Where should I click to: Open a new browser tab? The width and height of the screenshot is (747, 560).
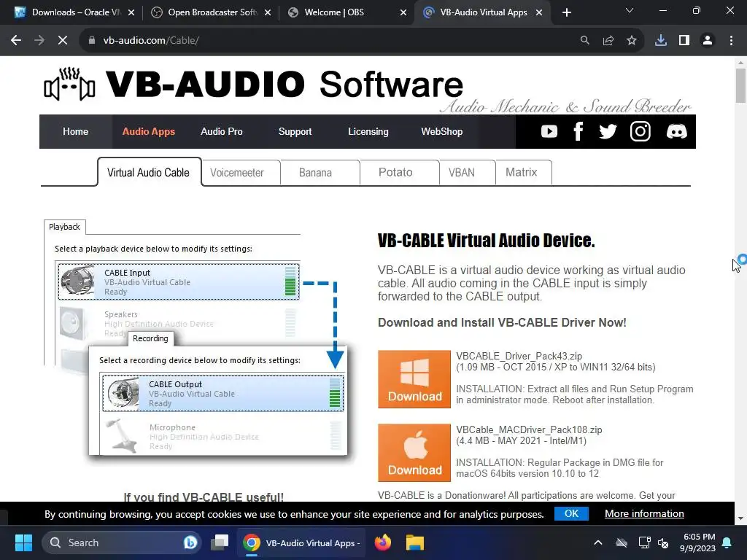pyautogui.click(x=566, y=12)
